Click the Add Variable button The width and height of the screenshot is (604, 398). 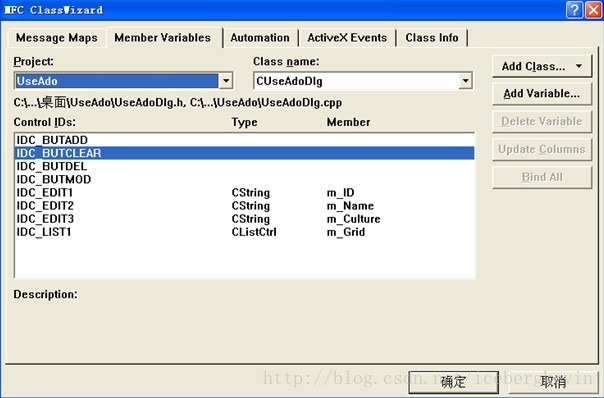point(542,94)
